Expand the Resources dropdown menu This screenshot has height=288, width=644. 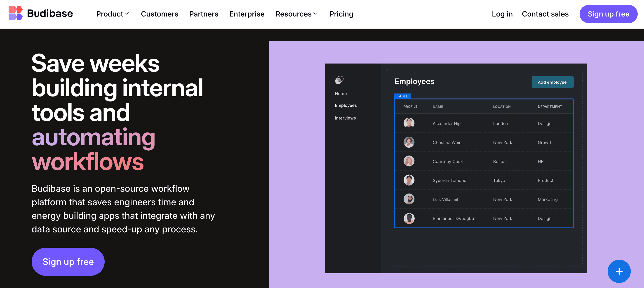[296, 14]
